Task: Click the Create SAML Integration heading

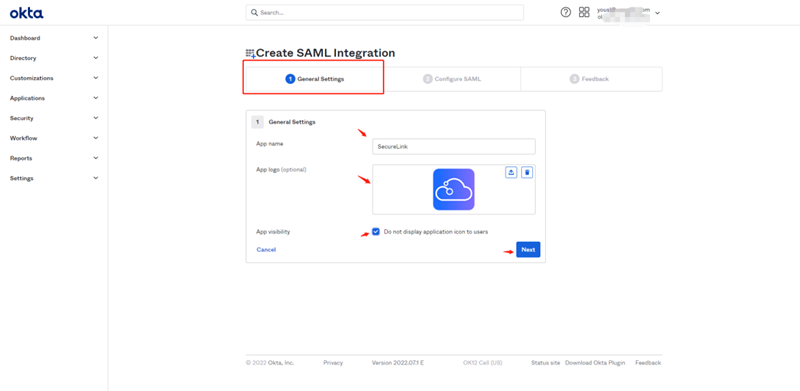Action: tap(326, 53)
